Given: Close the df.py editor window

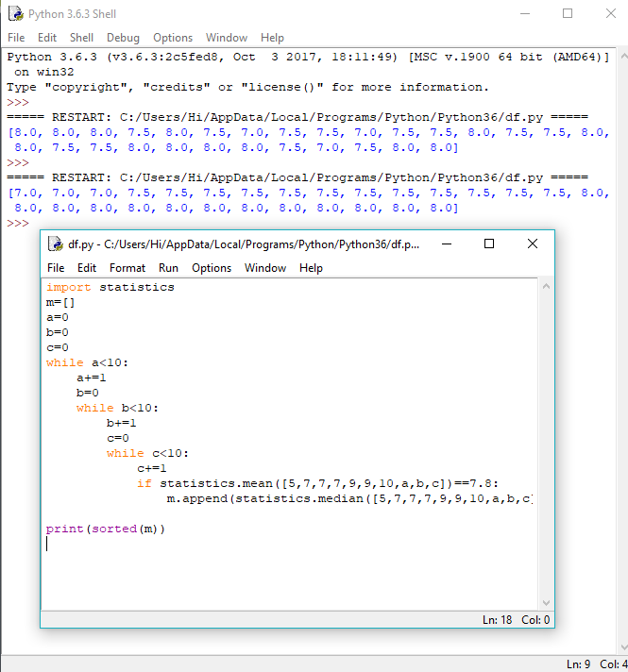Looking at the screenshot, I should tap(533, 244).
